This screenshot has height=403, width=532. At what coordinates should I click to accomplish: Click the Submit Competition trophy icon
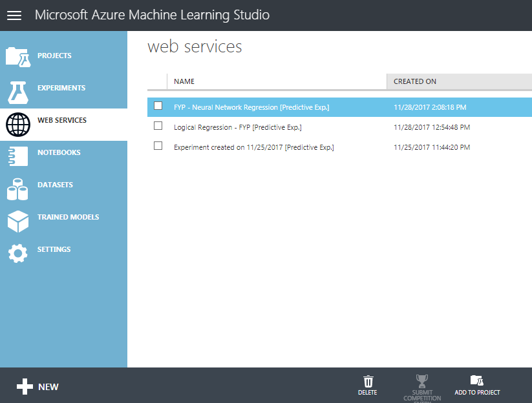(421, 381)
